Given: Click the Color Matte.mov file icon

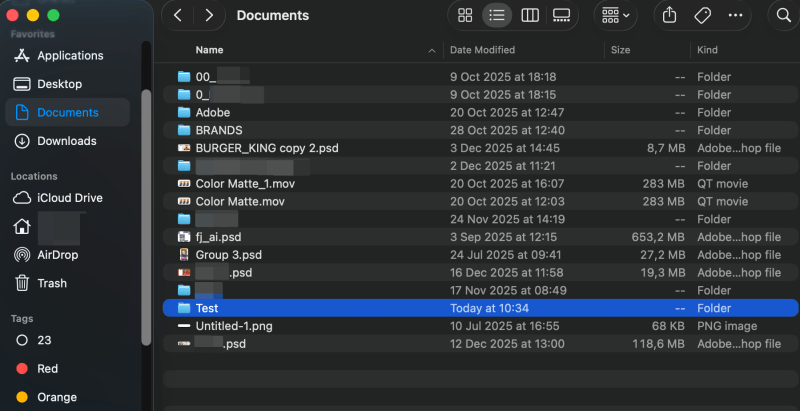Looking at the screenshot, I should coord(184,201).
